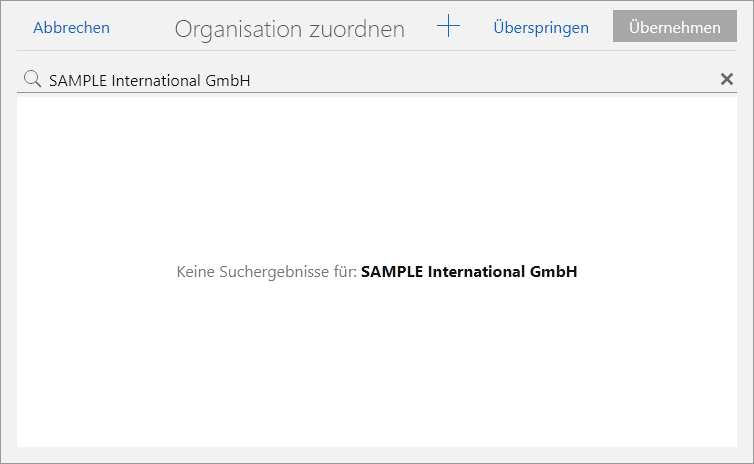
Task: Place cursor in empty space right of search text
Action: tap(480, 80)
